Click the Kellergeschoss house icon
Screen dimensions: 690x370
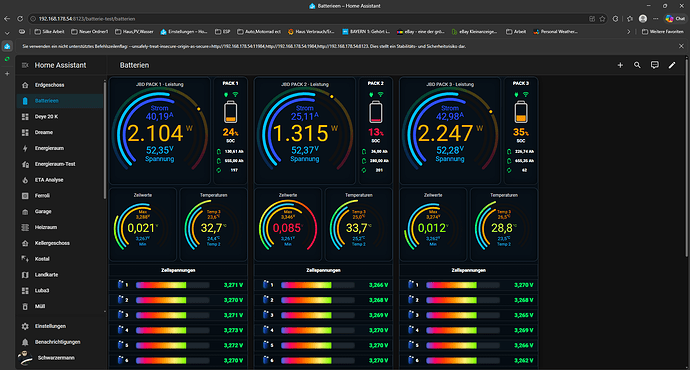[25, 243]
